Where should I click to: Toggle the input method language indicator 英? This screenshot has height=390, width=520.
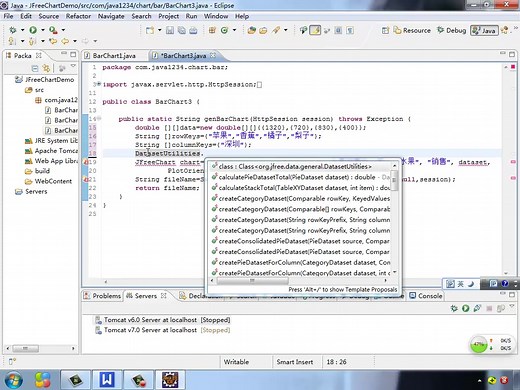(x=460, y=284)
